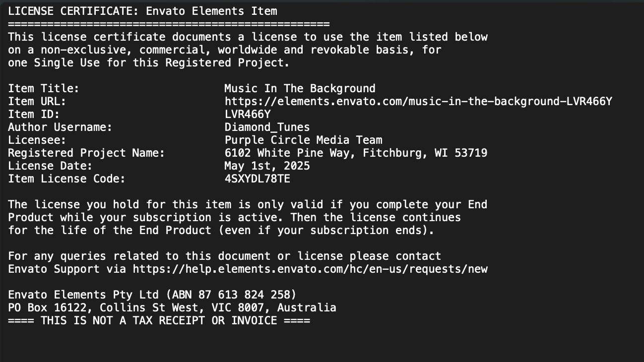Click the Fitchburg, WI registered project address
644x362 pixels.
point(355,153)
